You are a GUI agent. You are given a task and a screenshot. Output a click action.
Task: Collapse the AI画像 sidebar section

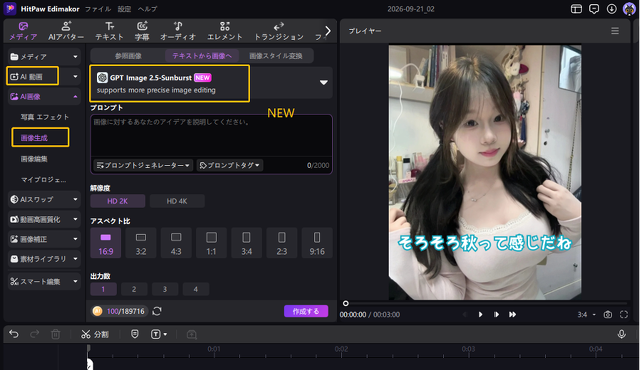point(44,97)
